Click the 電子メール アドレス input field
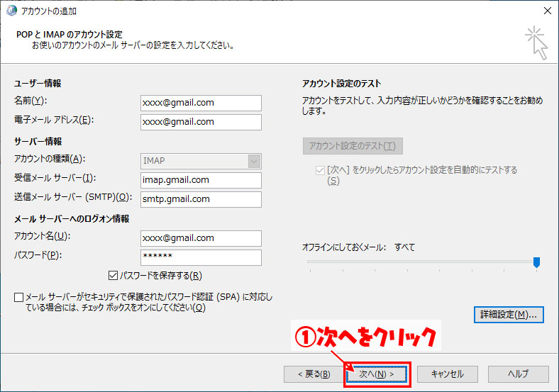 [x=201, y=122]
